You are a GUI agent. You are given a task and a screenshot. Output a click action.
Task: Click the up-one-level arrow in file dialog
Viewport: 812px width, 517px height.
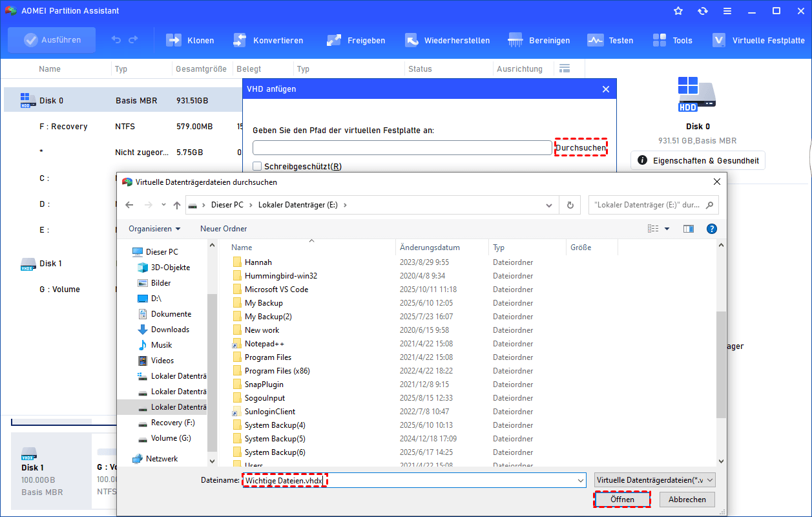177,205
